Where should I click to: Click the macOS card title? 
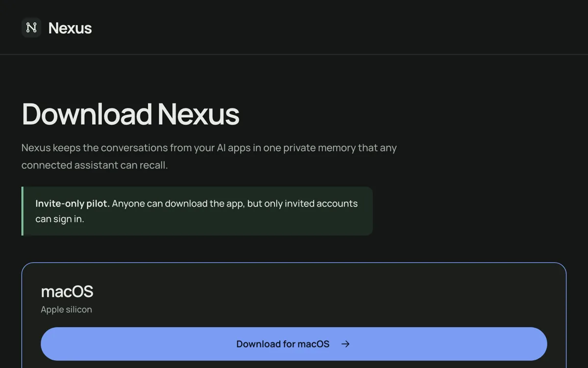(x=67, y=291)
